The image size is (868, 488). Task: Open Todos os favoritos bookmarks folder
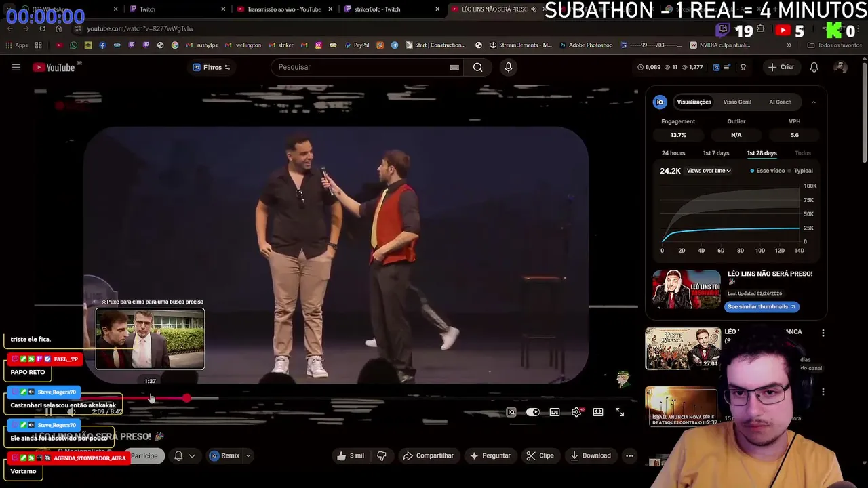[835, 45]
